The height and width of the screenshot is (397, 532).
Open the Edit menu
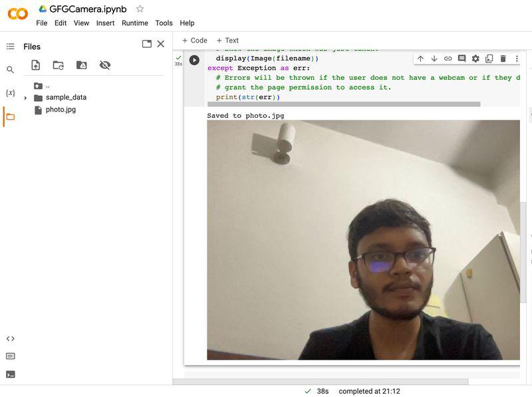(61, 23)
